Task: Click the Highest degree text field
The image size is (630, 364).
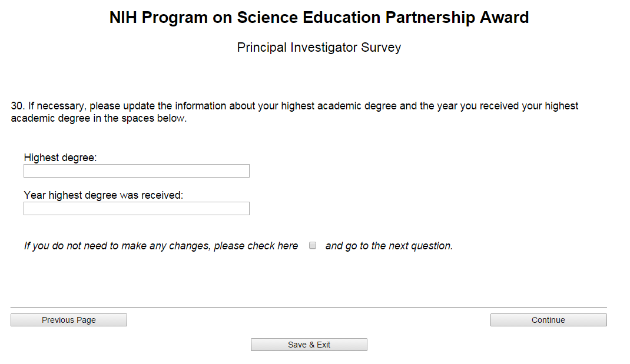Action: (136, 171)
